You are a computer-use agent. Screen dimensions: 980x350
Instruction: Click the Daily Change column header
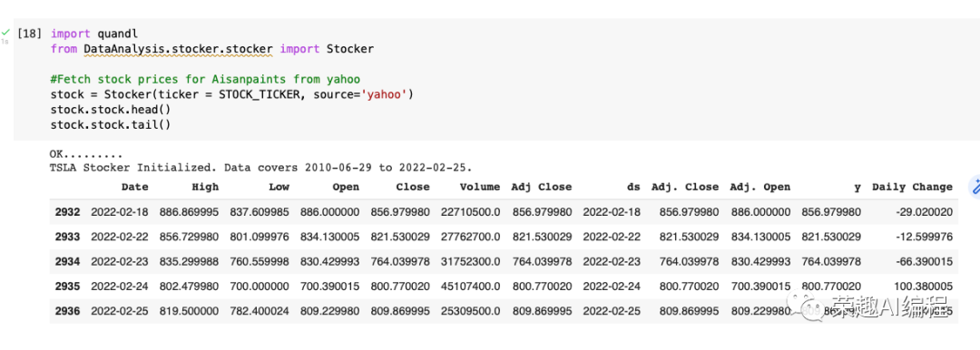point(912,186)
